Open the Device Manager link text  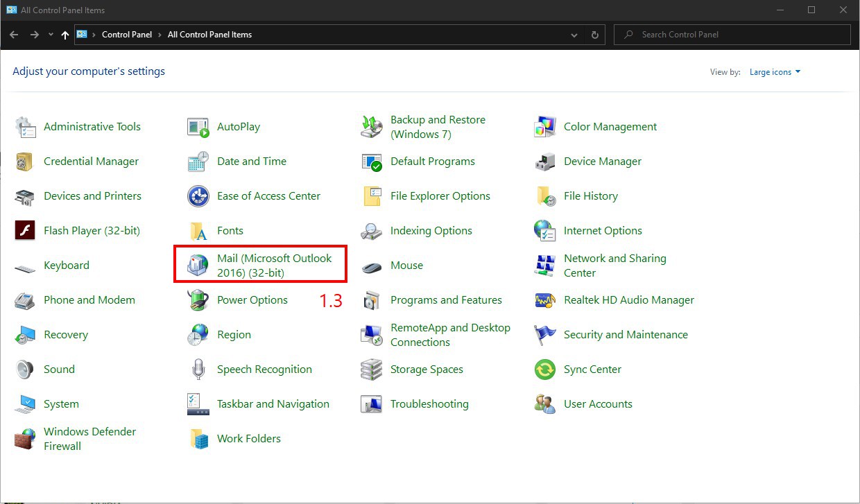(x=603, y=162)
